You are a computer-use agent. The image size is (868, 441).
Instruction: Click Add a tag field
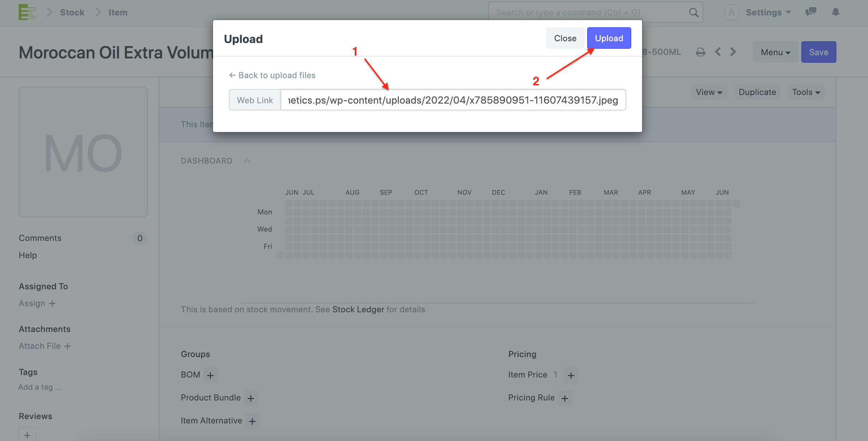point(40,387)
